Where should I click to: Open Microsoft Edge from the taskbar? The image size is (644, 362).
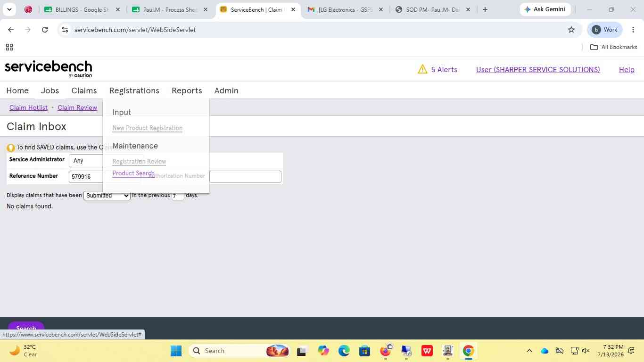click(x=344, y=351)
